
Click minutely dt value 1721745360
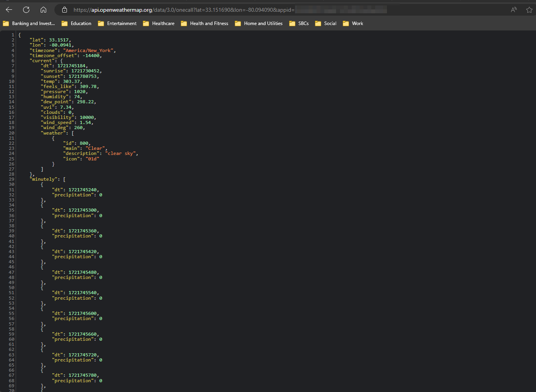[x=83, y=231]
